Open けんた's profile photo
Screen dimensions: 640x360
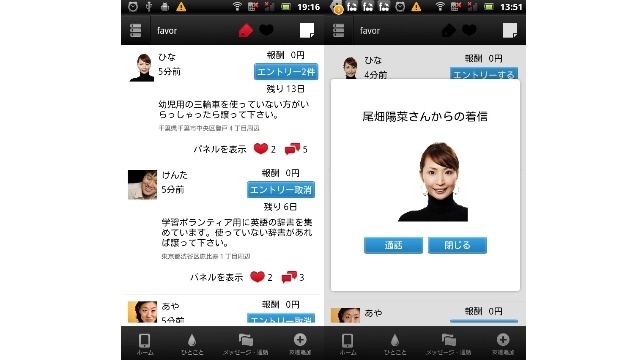142,184
